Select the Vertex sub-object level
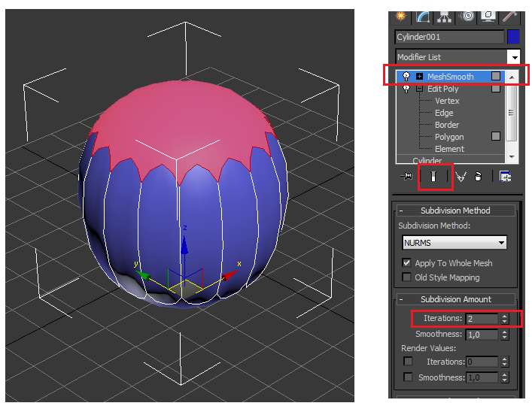Viewport: 532px width, 409px height. 447,101
